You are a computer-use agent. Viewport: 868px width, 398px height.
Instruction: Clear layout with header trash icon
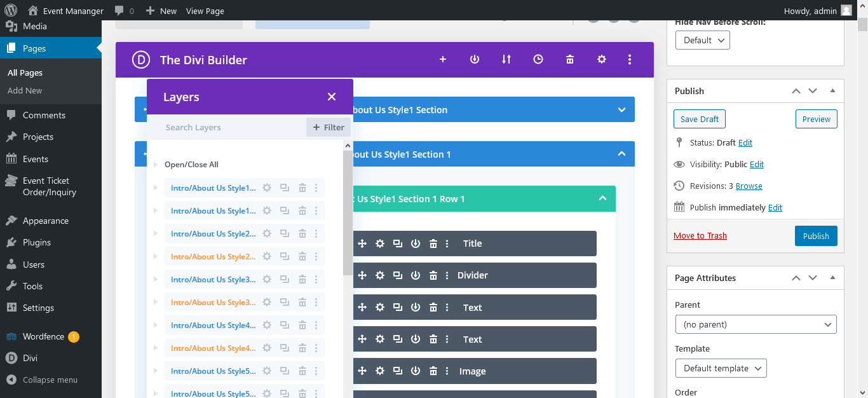(x=570, y=59)
